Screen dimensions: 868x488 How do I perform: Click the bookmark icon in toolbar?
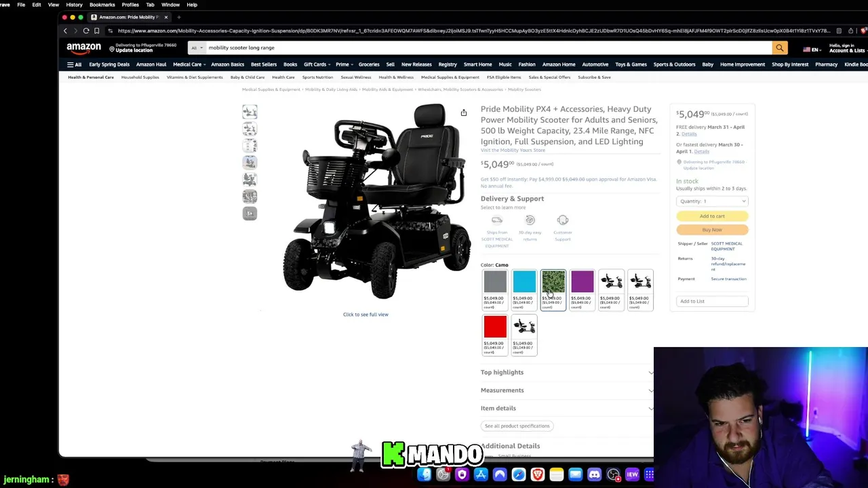tap(97, 30)
